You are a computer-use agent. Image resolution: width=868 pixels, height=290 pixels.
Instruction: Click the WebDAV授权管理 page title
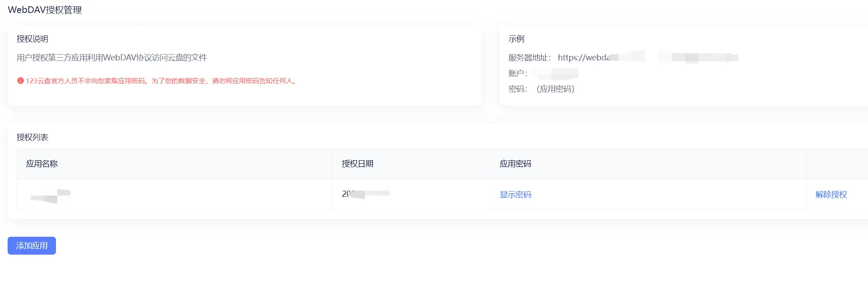click(45, 10)
